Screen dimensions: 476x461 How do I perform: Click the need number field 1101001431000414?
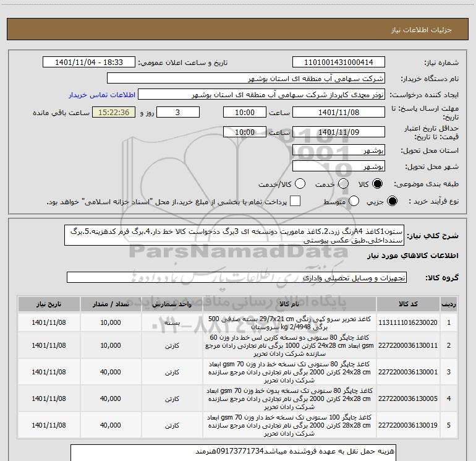tap(339, 62)
